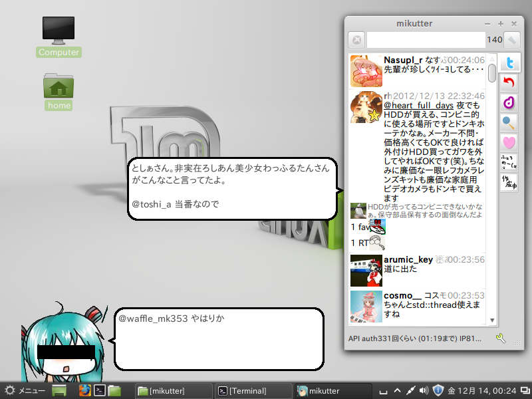Switch to the replies tab with red arrow
532x399 pixels.
pos(509,82)
